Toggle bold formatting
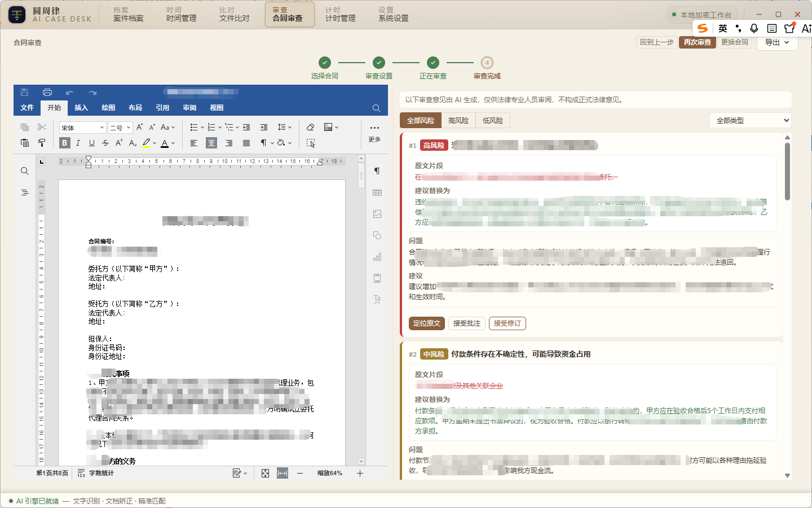The height and width of the screenshot is (508, 812). [65, 143]
